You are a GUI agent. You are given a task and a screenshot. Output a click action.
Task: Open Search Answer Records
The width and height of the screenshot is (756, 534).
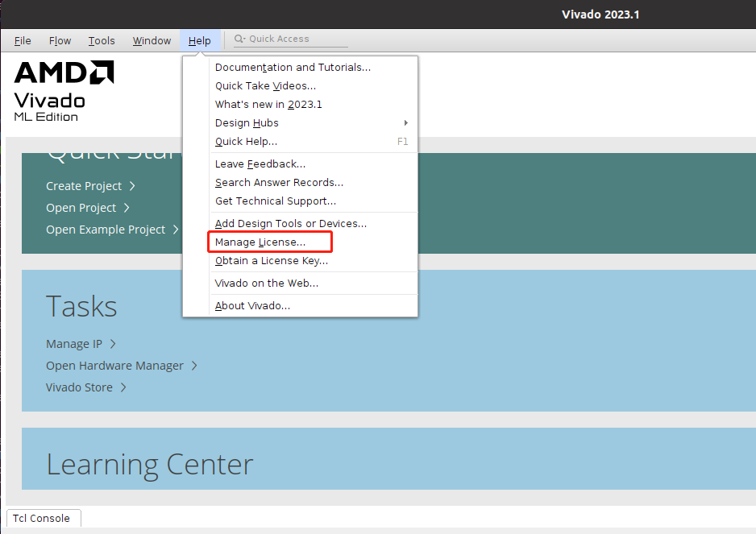click(279, 182)
